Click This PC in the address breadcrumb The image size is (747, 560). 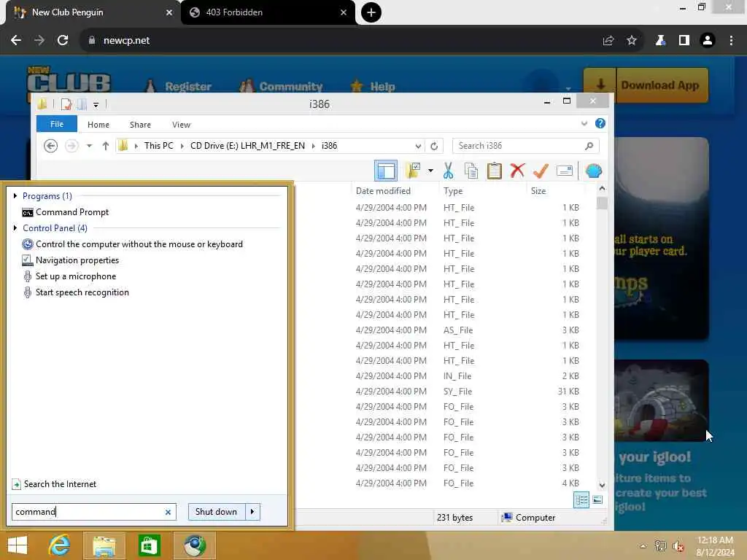tap(158, 146)
